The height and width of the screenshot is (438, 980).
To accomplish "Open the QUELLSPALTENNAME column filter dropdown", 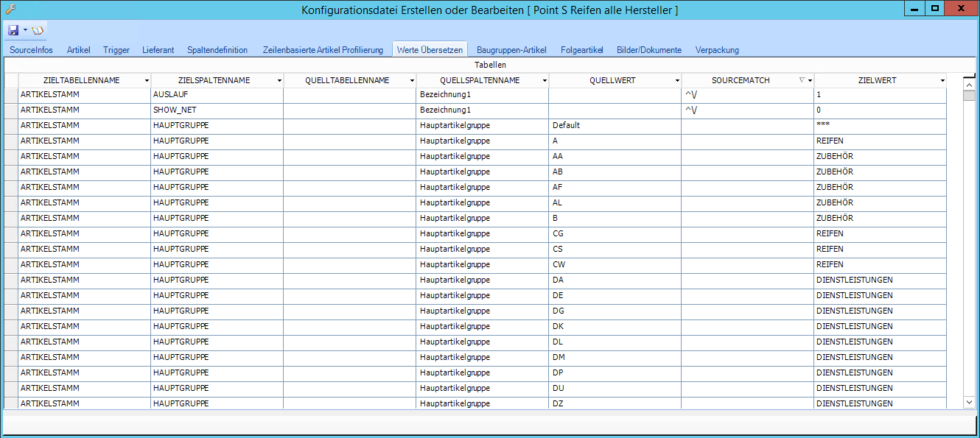I will pos(545,80).
